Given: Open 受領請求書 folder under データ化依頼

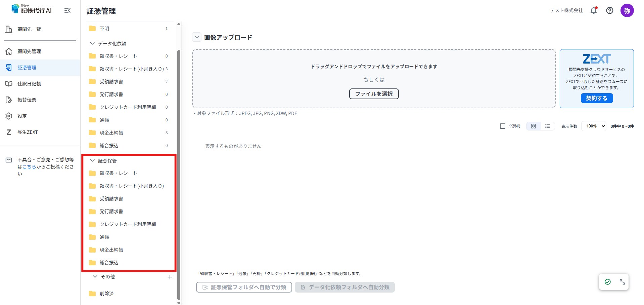Looking at the screenshot, I should pyautogui.click(x=128, y=82).
